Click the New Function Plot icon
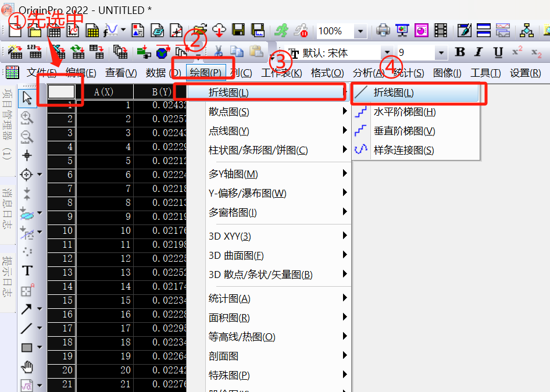Viewport: 550px width, 392px height. 111,30
